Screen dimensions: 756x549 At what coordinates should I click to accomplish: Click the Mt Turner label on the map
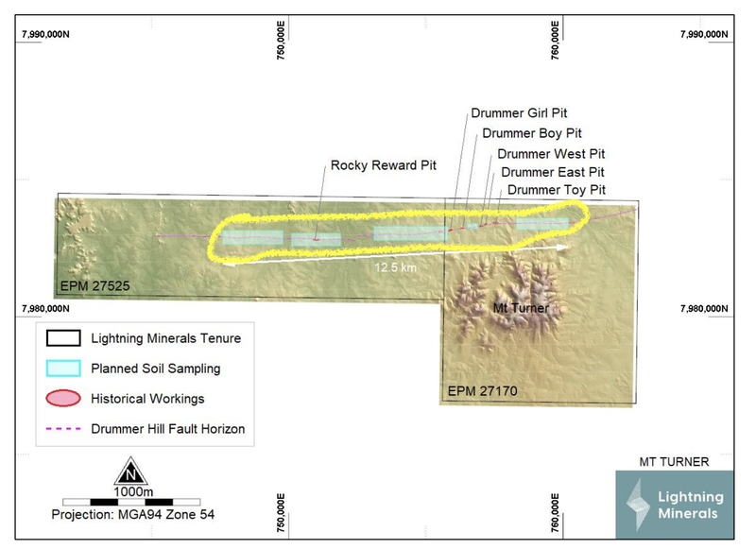tap(523, 308)
